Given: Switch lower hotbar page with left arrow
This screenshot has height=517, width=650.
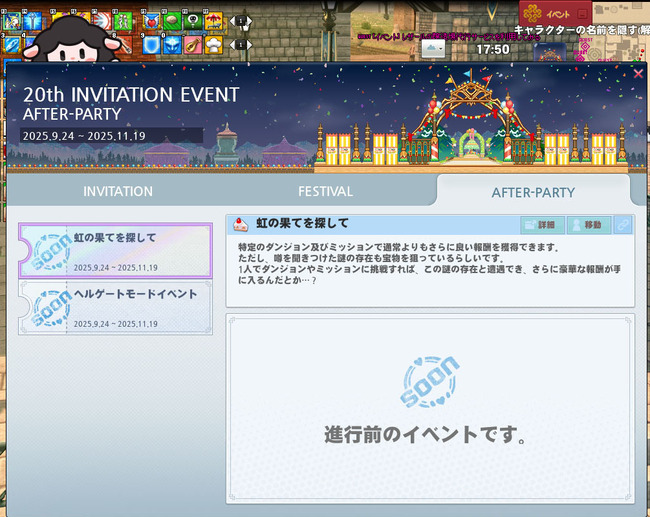Looking at the screenshot, I should tap(233, 45).
